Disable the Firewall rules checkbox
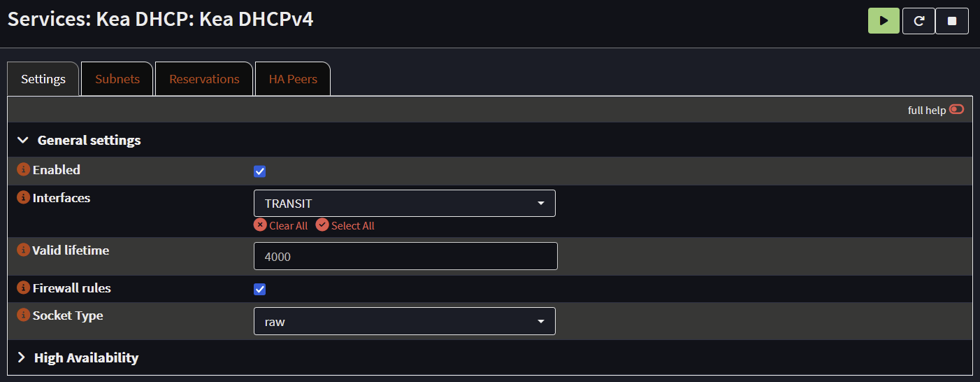The height and width of the screenshot is (382, 980). 260,289
